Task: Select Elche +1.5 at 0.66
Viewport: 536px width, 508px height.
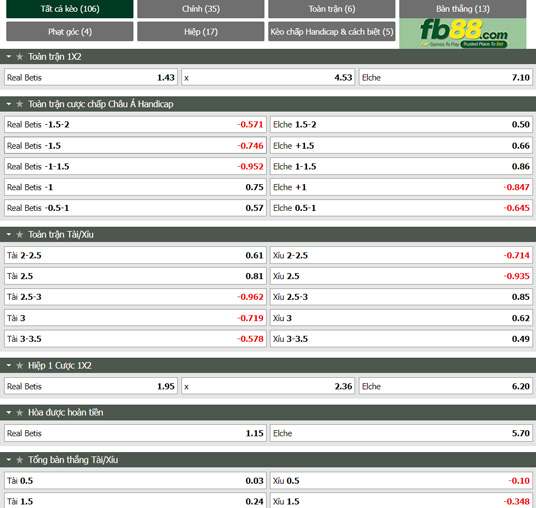Action: [x=401, y=146]
